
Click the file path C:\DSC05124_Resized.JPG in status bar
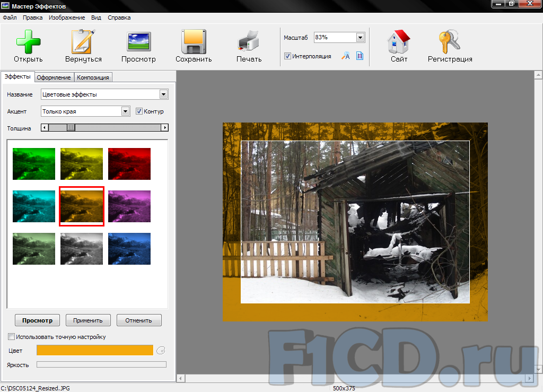36,388
